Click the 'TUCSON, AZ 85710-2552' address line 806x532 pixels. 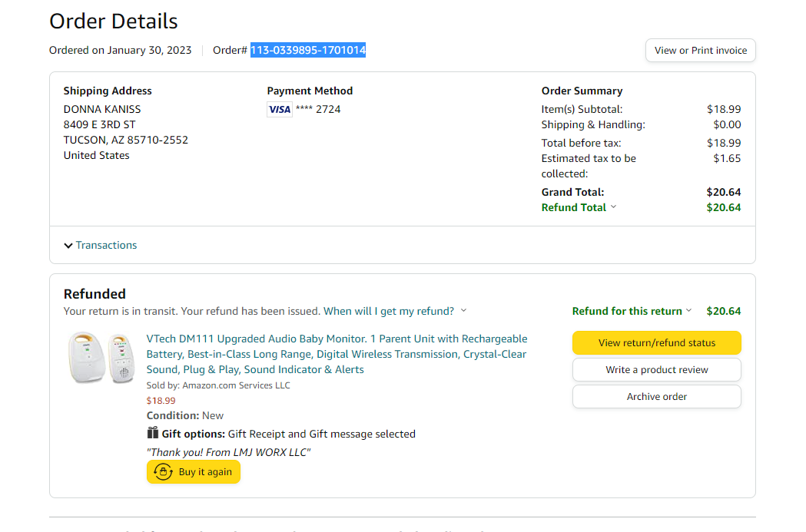125,140
